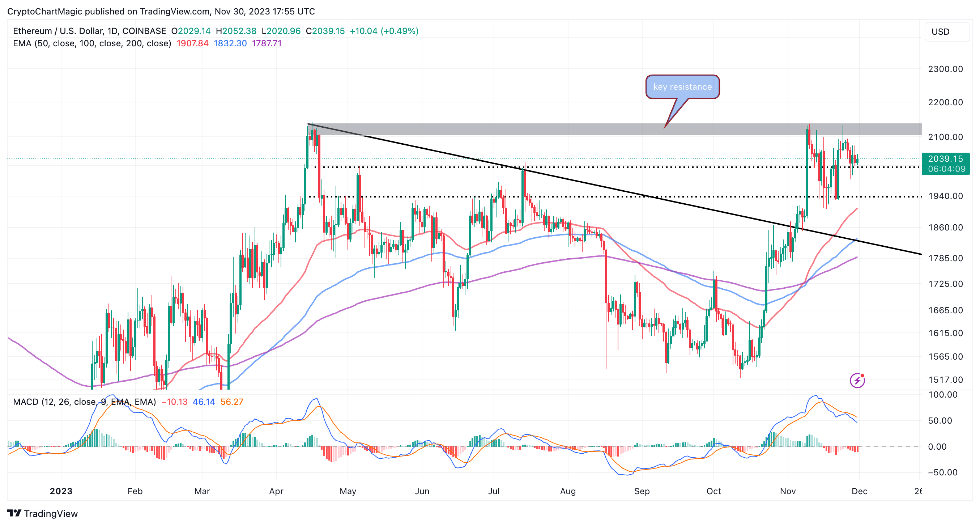Click the Jun time axis label
980x526 pixels.
pyautogui.click(x=422, y=491)
